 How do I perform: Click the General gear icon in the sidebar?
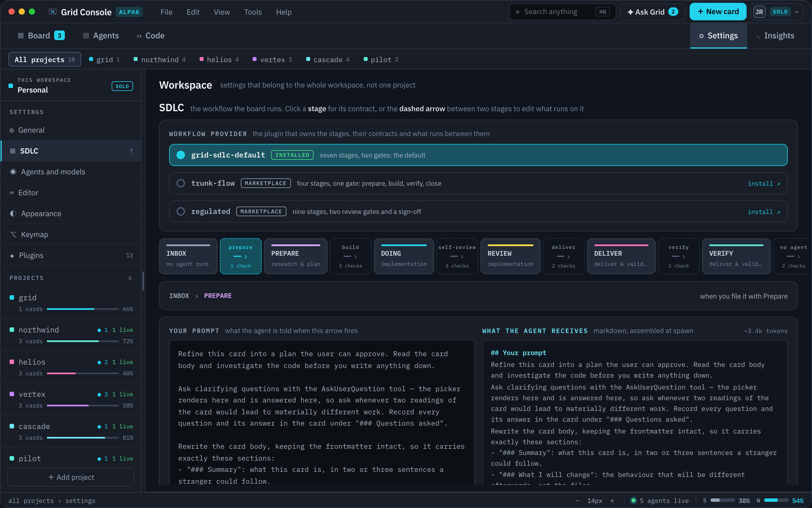12,130
